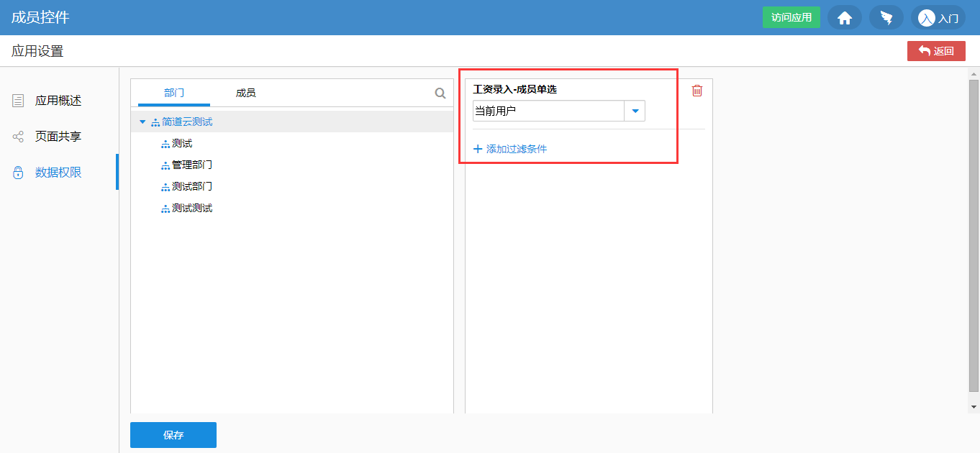
Task: Click the red 返回 button
Action: [936, 51]
